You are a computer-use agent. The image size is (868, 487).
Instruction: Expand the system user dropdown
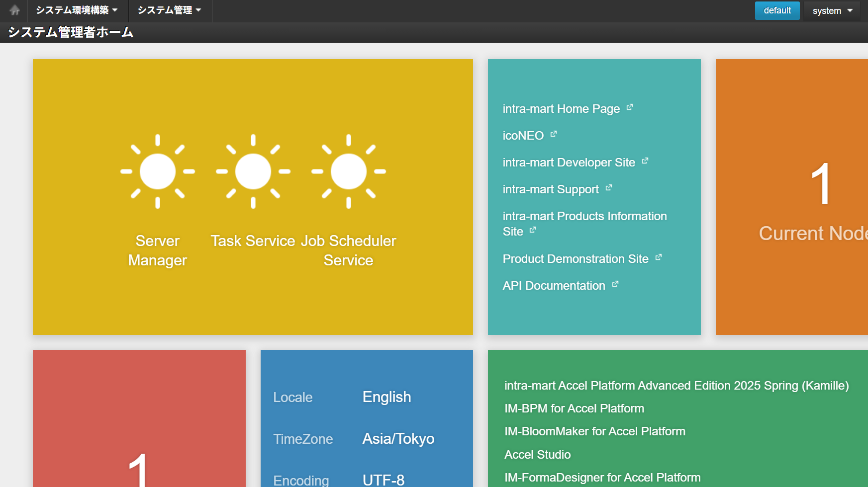pyautogui.click(x=833, y=10)
